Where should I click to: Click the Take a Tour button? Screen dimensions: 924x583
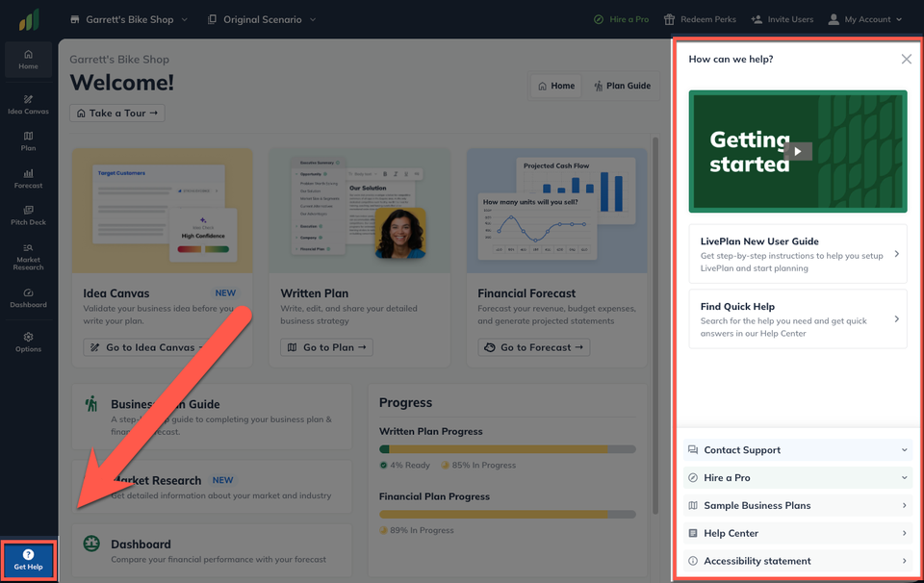click(x=117, y=114)
